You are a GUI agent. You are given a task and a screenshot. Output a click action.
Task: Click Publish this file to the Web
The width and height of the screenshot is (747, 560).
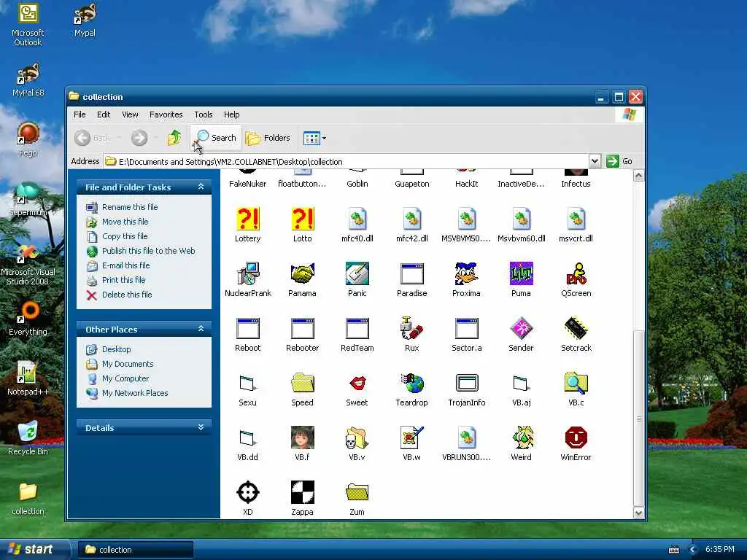(x=148, y=251)
